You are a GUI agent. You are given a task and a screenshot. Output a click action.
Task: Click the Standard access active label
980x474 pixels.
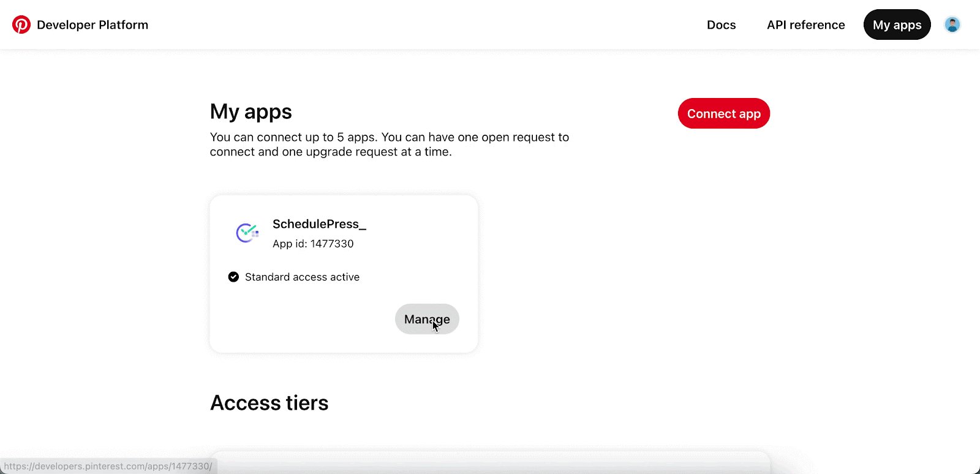[302, 277]
